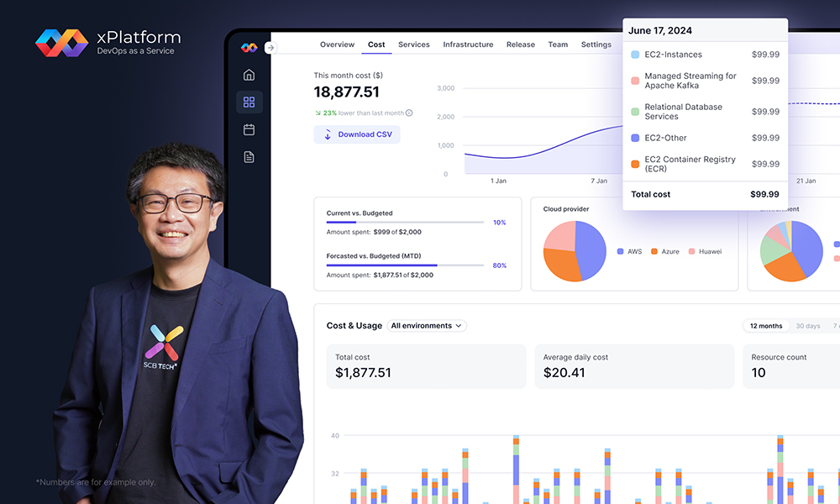Click the sidebar expand arrow icon

coord(270,48)
